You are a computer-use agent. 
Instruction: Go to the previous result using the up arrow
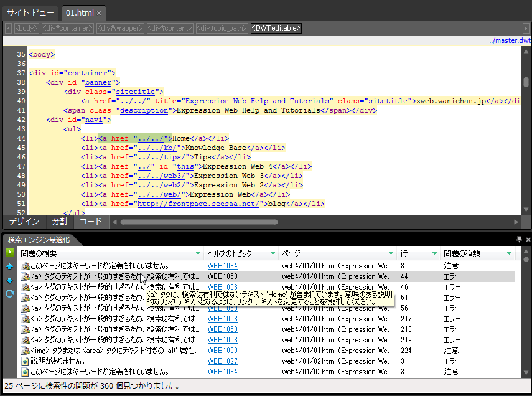10,266
